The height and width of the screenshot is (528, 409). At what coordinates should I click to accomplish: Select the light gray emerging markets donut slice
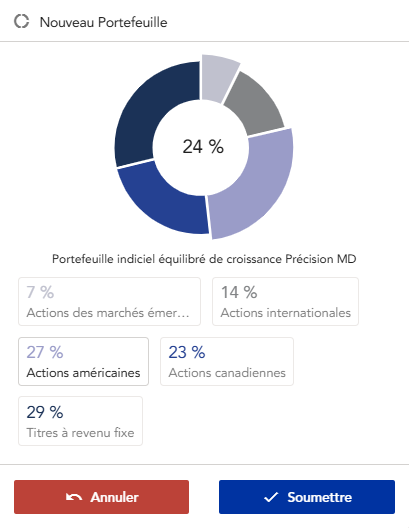coord(218,77)
